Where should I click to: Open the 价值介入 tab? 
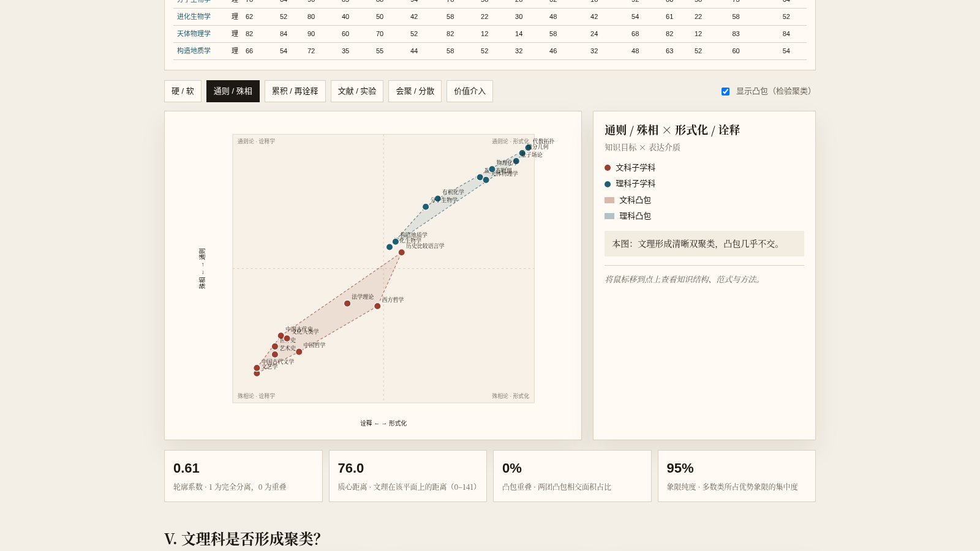470,91
